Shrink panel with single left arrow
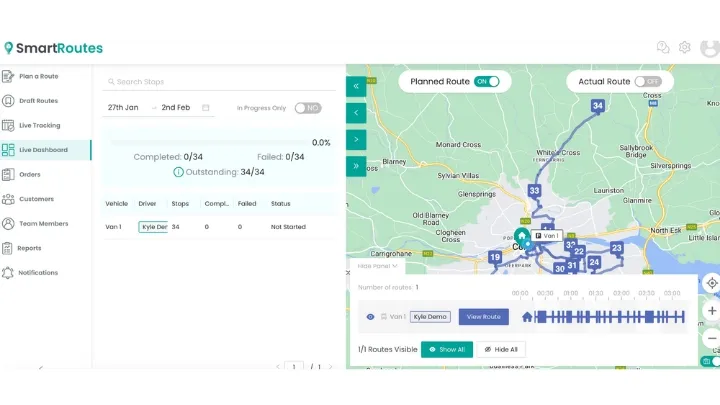This screenshot has height=405, width=720. (356, 112)
